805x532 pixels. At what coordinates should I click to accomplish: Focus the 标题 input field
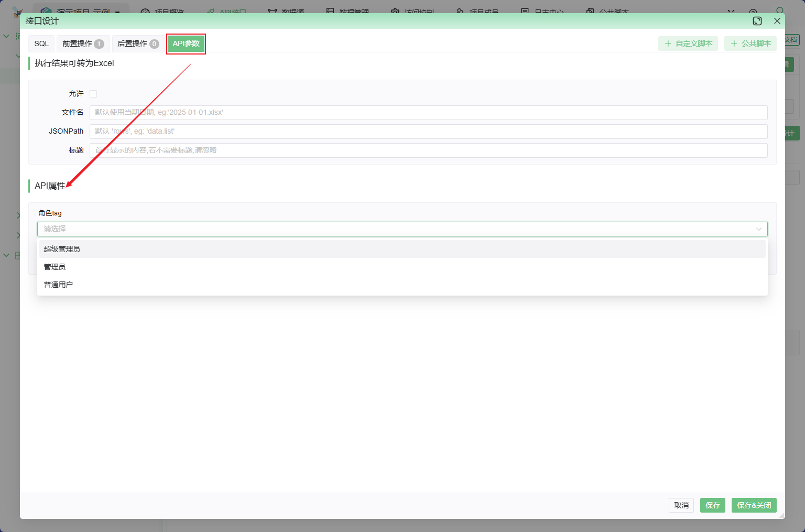[x=428, y=150]
